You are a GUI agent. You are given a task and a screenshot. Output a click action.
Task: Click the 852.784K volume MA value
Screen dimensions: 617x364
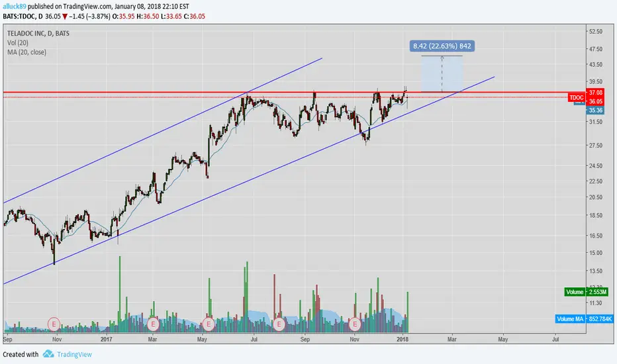(600, 319)
